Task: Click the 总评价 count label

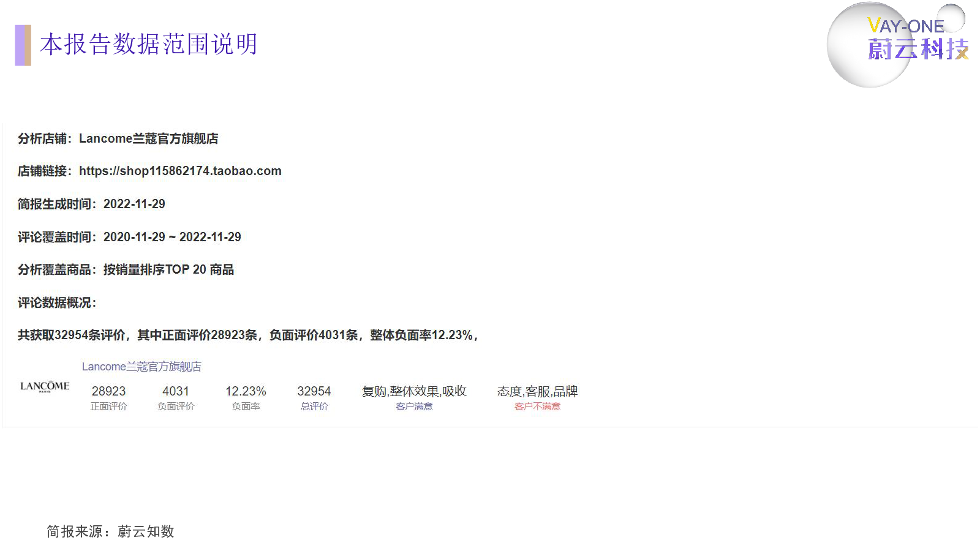Action: point(314,406)
